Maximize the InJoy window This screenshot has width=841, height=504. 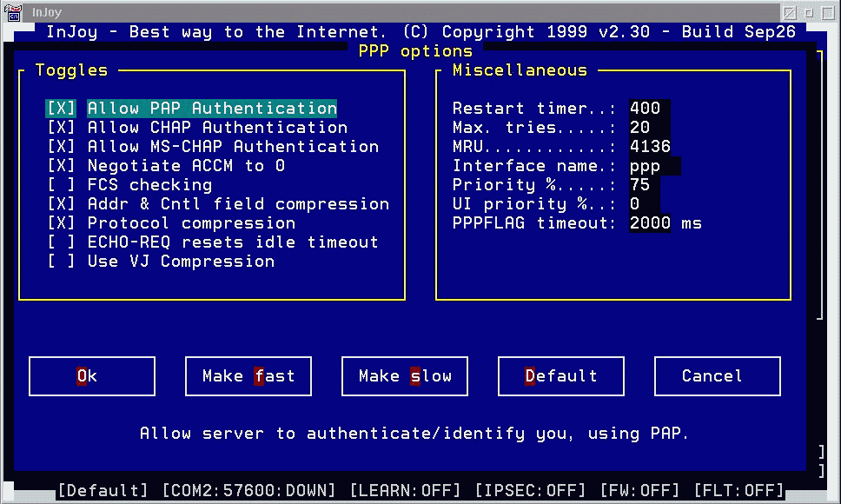(x=829, y=12)
